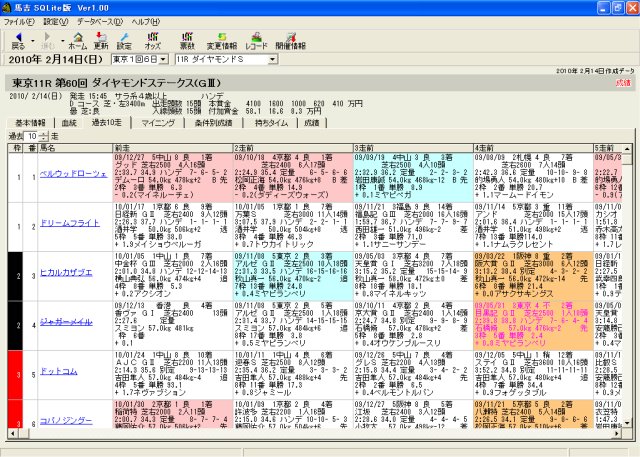Open horse link ヒカルカザブエ
Image resolution: width=640 pixels, height=457 pixels.
(x=66, y=273)
